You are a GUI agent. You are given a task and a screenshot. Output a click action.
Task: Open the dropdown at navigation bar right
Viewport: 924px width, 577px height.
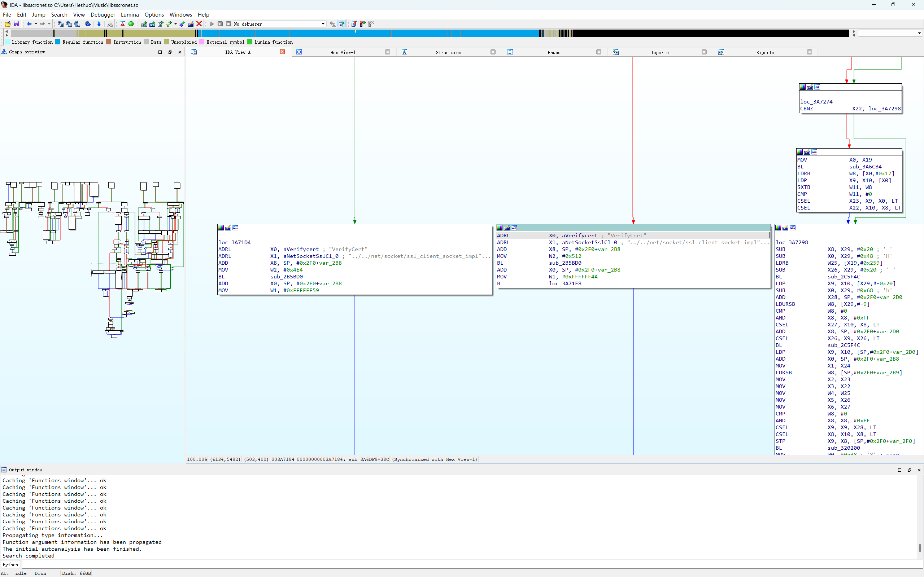coord(919,33)
